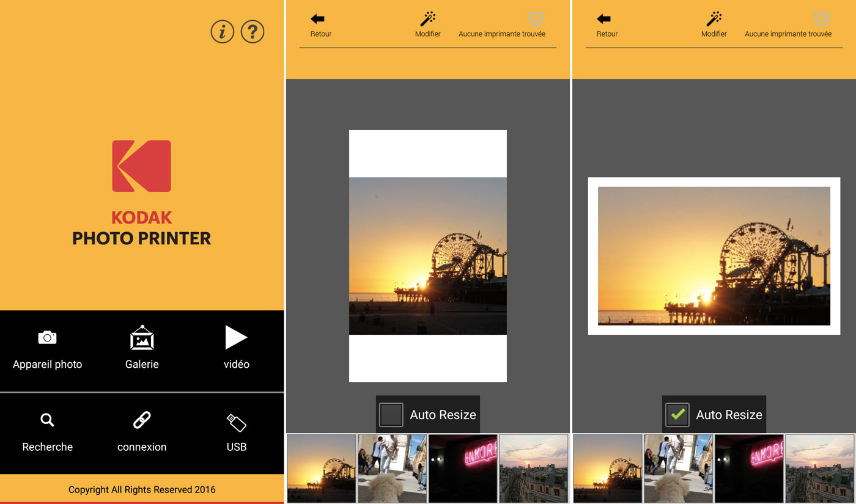The image size is (856, 504).
Task: Click the Copyright All Rights Reserved 2016 bar
Action: [142, 489]
